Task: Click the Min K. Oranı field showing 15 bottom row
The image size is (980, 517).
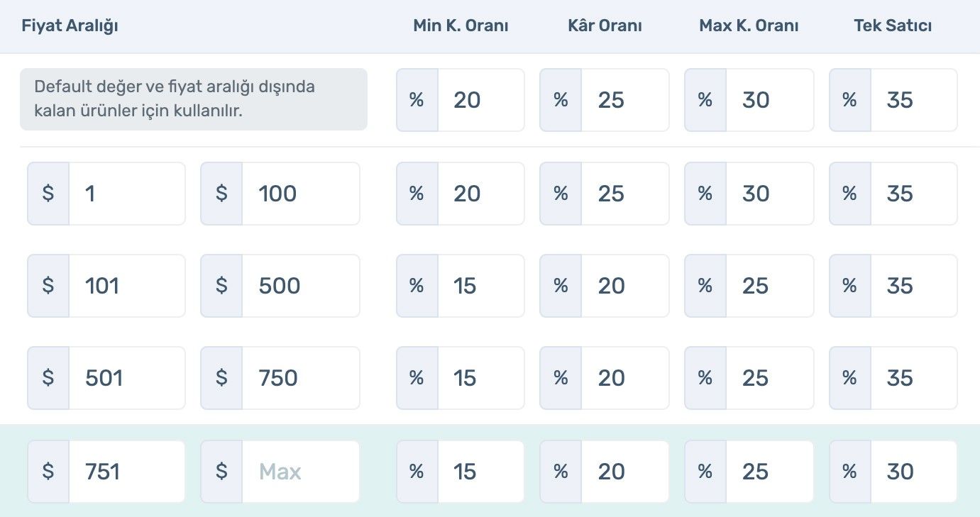Action: click(x=479, y=471)
